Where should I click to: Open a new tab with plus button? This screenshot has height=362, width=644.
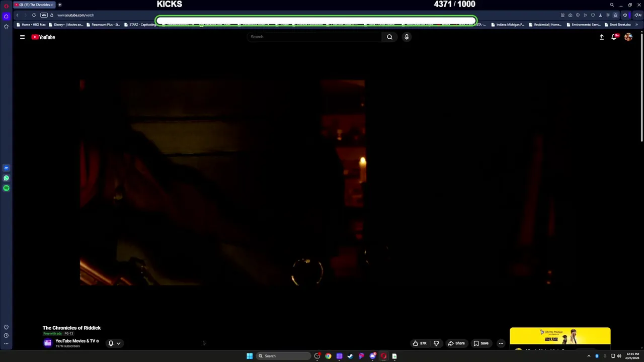click(x=59, y=5)
